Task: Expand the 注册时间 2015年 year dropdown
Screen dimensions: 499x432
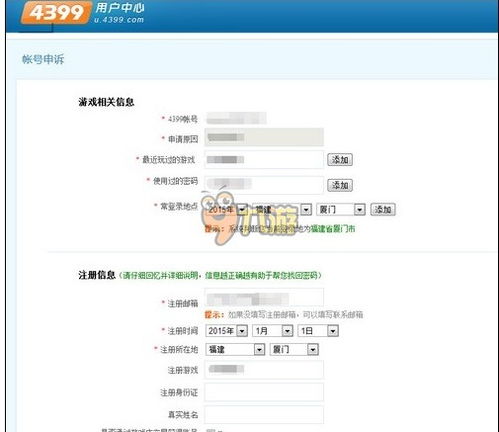Action: coord(227,331)
